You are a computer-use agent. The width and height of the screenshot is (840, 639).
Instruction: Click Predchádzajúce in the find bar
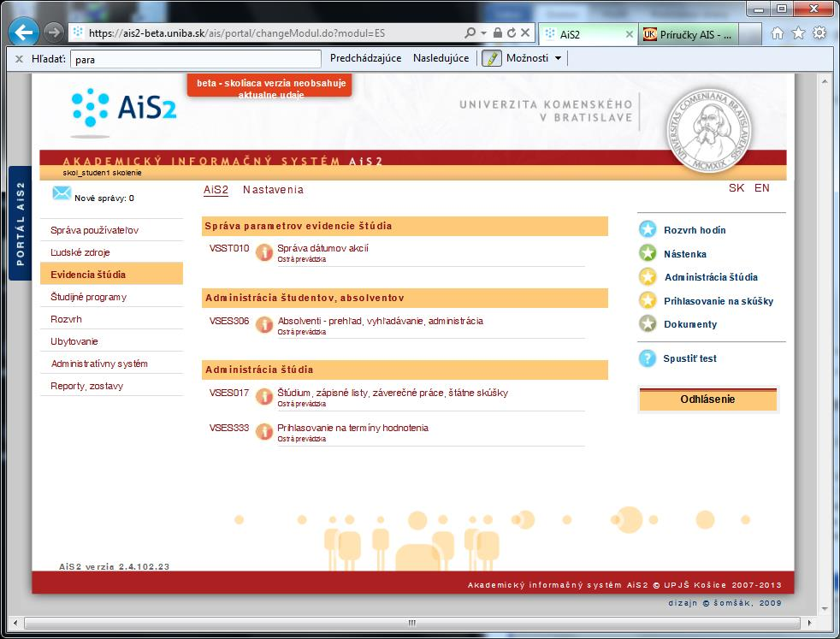(x=365, y=58)
